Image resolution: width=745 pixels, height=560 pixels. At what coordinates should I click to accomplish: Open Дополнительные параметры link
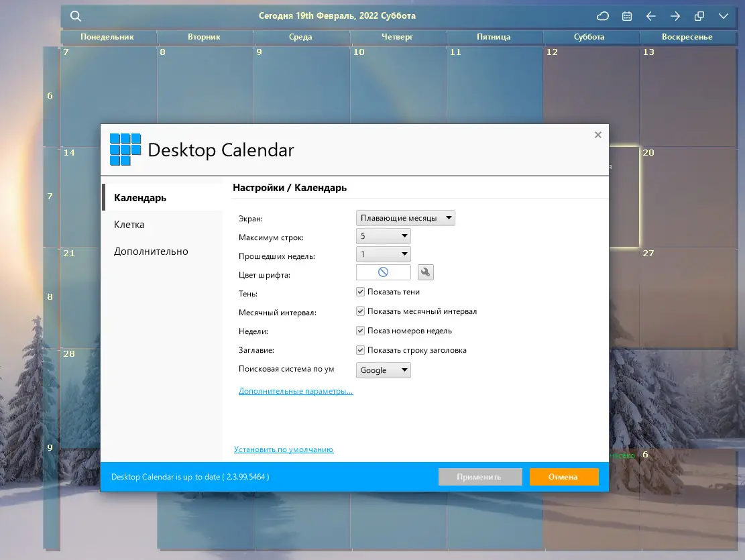296,391
